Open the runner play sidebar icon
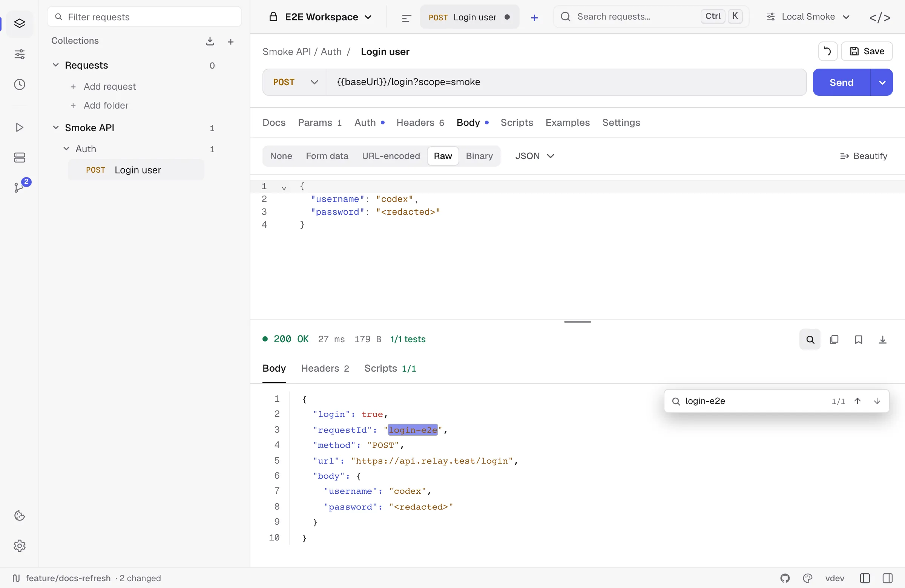Image resolution: width=905 pixels, height=588 pixels. click(x=19, y=127)
